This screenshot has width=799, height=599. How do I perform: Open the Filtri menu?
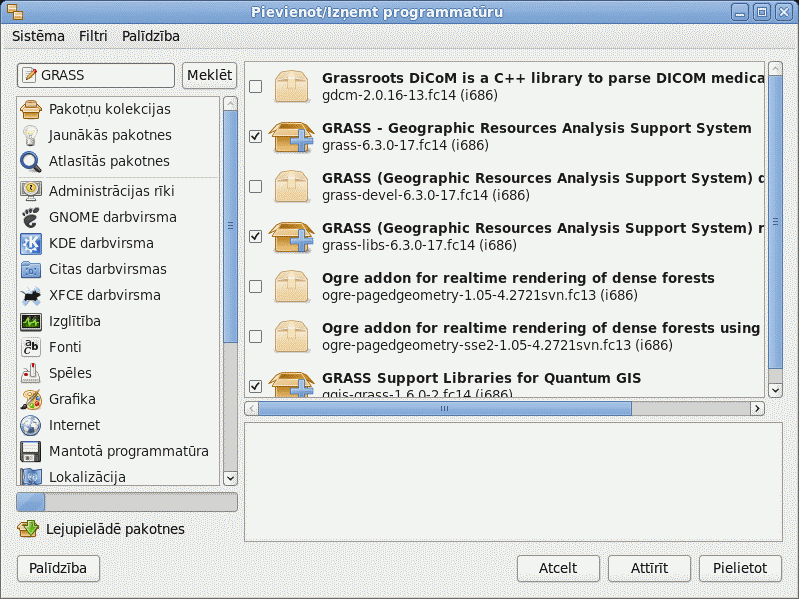pos(93,36)
